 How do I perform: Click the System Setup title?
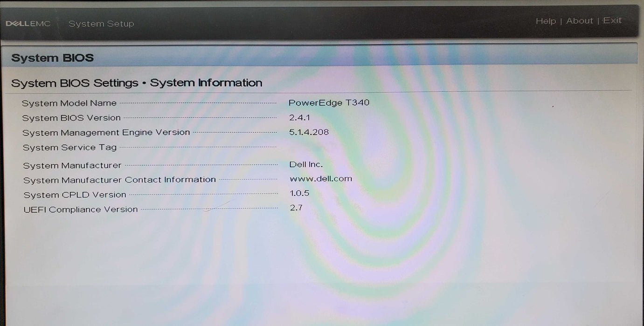tap(101, 23)
